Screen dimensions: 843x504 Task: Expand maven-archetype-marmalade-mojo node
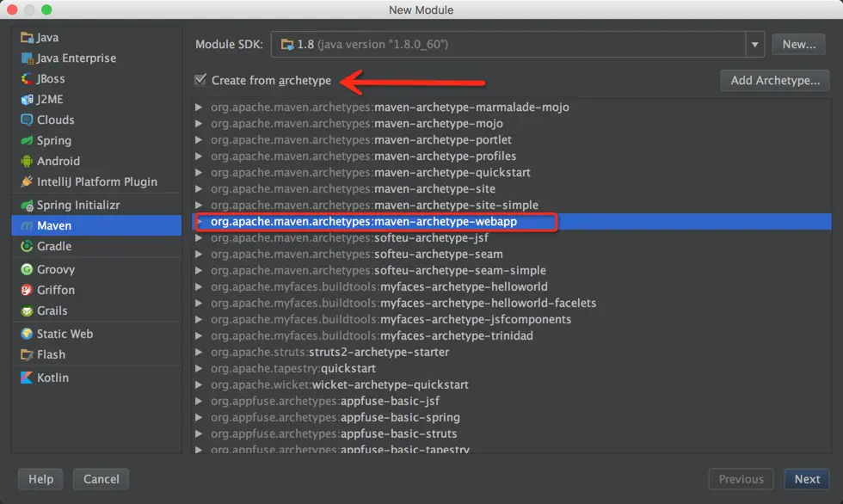pos(199,107)
